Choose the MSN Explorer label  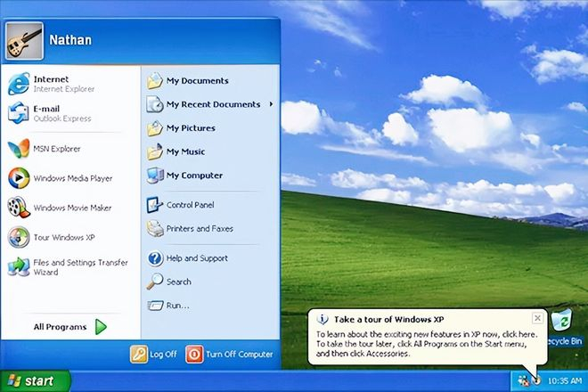tap(57, 149)
